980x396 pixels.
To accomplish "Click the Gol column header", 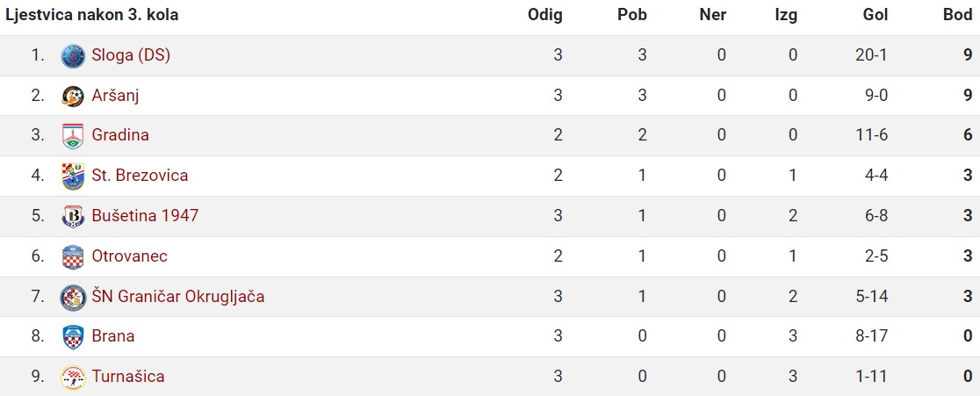I will pyautogui.click(x=875, y=15).
